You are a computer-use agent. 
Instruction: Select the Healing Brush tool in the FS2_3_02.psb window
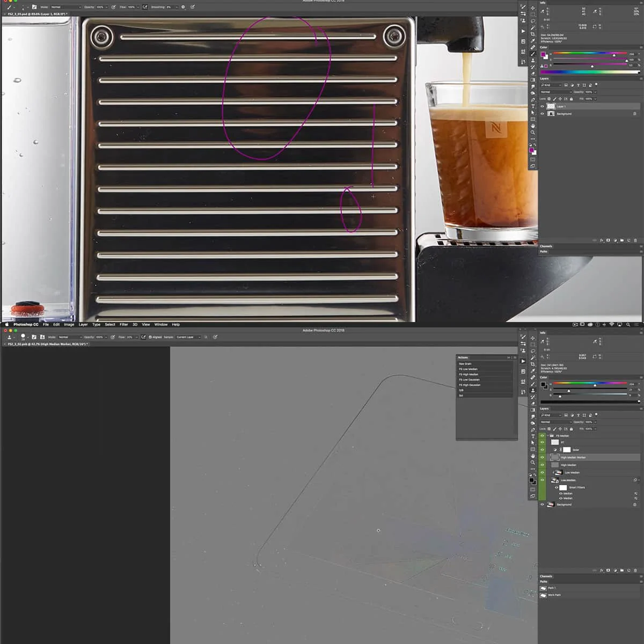(533, 377)
